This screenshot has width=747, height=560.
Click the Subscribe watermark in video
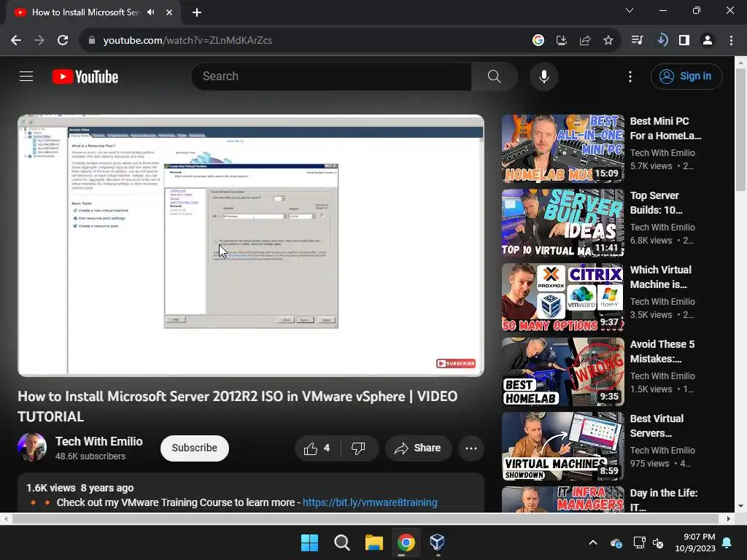click(x=456, y=363)
